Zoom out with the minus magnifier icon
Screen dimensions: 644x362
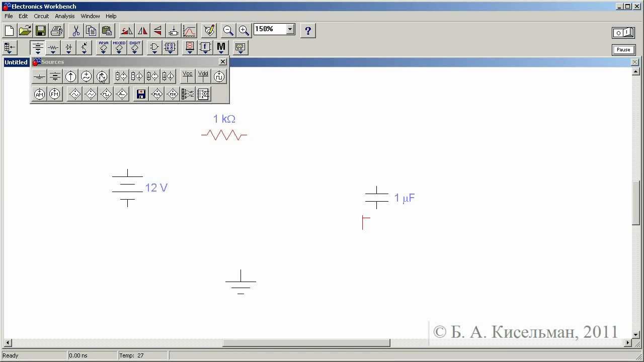click(x=228, y=31)
